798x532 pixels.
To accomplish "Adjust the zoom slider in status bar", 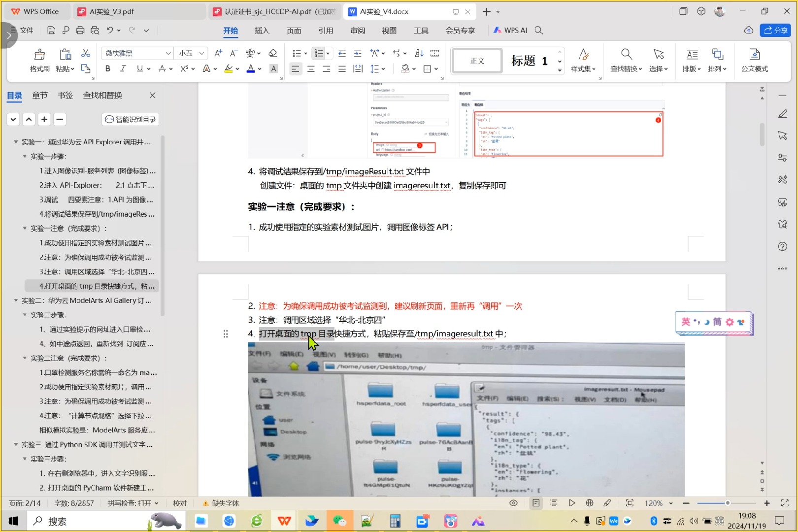I will [727, 503].
